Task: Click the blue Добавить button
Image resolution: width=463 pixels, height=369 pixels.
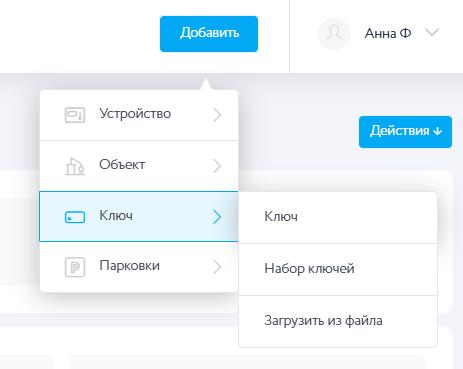Action: (209, 34)
